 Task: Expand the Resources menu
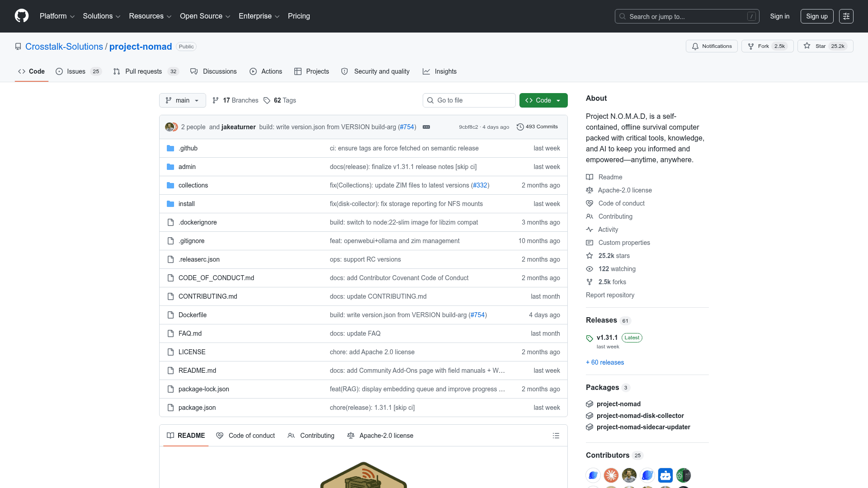(150, 16)
